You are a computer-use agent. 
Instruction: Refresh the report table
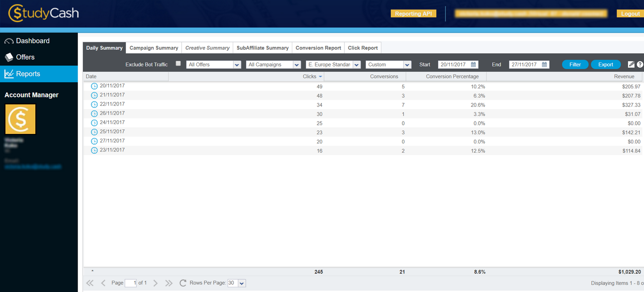click(x=183, y=283)
